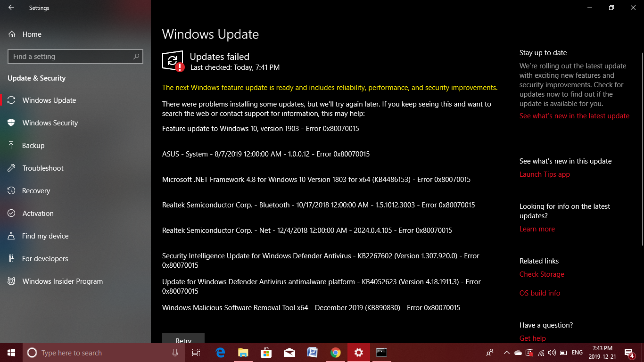
Task: Switch to Microsoft Word on the taskbar
Action: point(313,353)
